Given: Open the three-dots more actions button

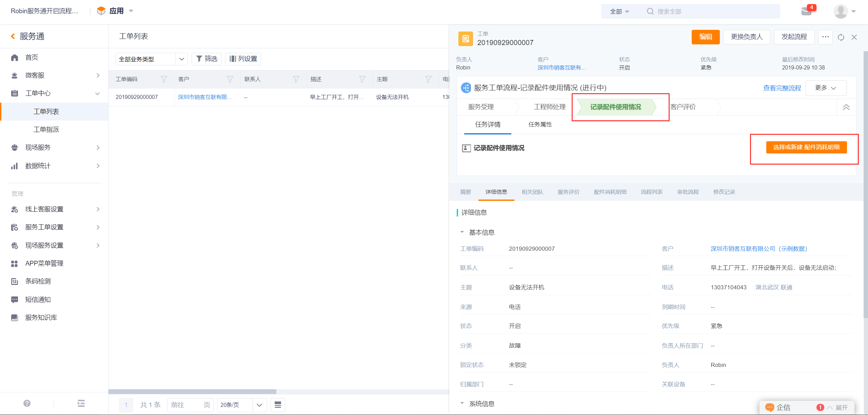Looking at the screenshot, I should click(x=825, y=37).
